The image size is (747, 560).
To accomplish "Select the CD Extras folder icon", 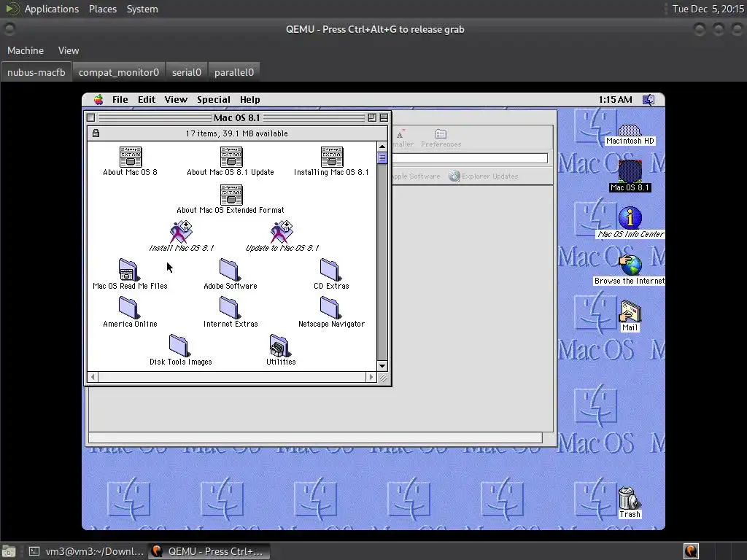I will click(330, 270).
